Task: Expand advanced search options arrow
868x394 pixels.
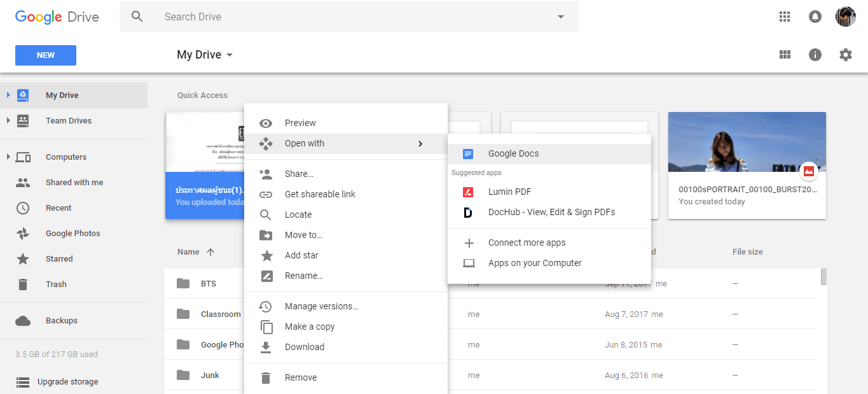Action: [559, 16]
